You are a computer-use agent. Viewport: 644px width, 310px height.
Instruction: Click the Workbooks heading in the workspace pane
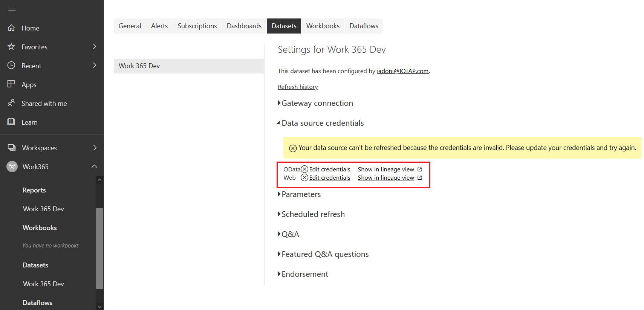40,228
